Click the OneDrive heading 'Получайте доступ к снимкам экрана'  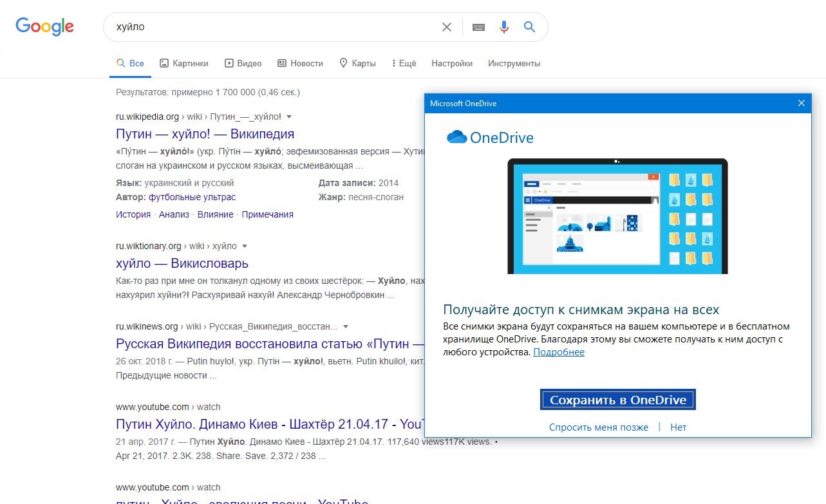(581, 310)
